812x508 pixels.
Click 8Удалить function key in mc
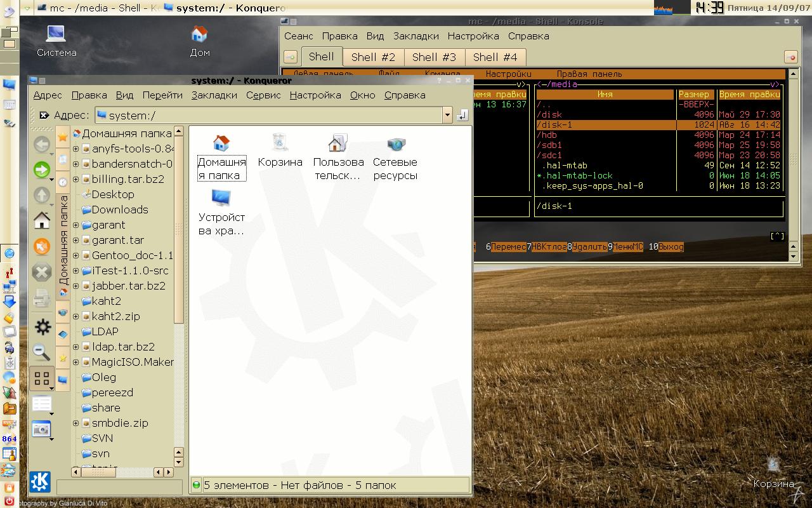point(587,247)
